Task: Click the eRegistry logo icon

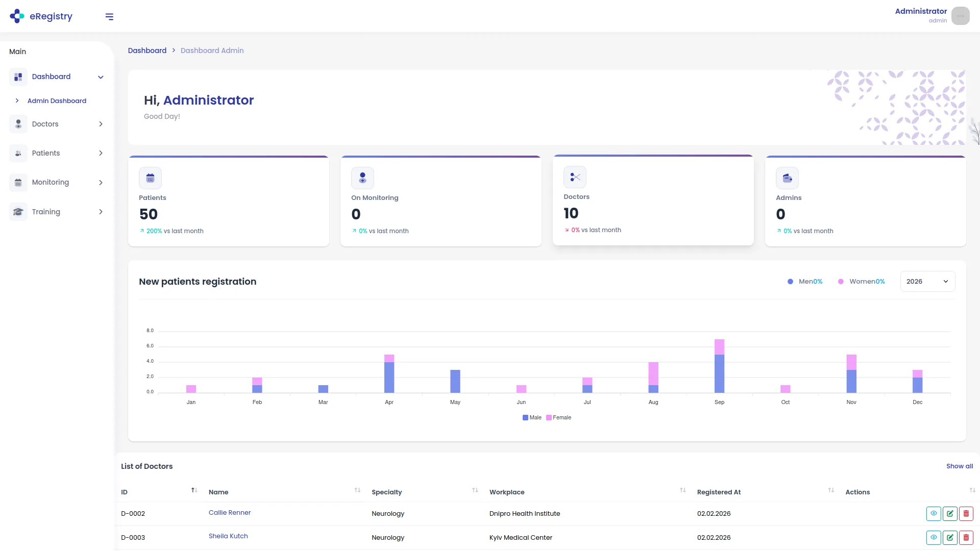Action: [17, 16]
